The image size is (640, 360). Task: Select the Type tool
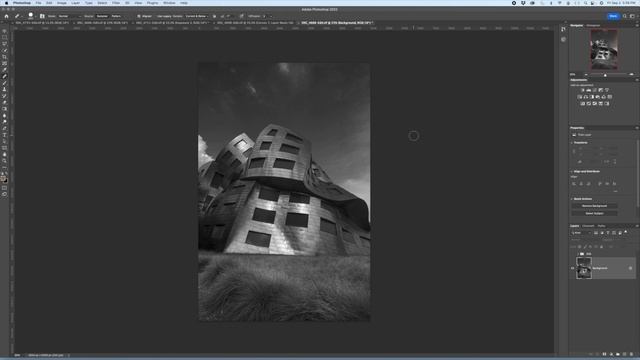coord(4,135)
